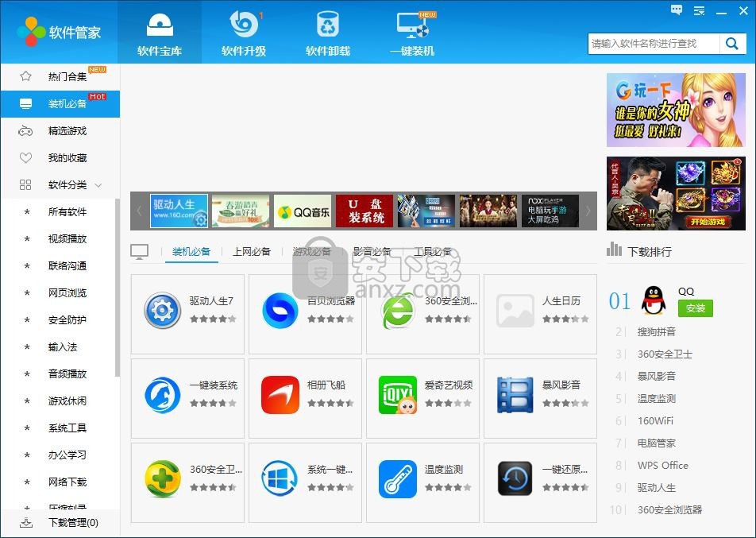Select the 上网必备 content tab
Viewport: 756px width, 538px height.
[x=252, y=252]
